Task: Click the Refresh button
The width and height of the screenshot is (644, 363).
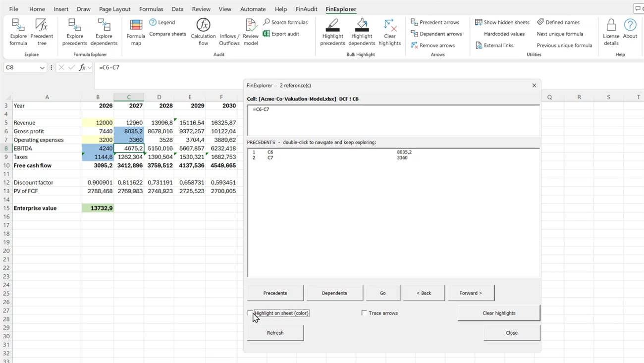Action: pos(275,333)
